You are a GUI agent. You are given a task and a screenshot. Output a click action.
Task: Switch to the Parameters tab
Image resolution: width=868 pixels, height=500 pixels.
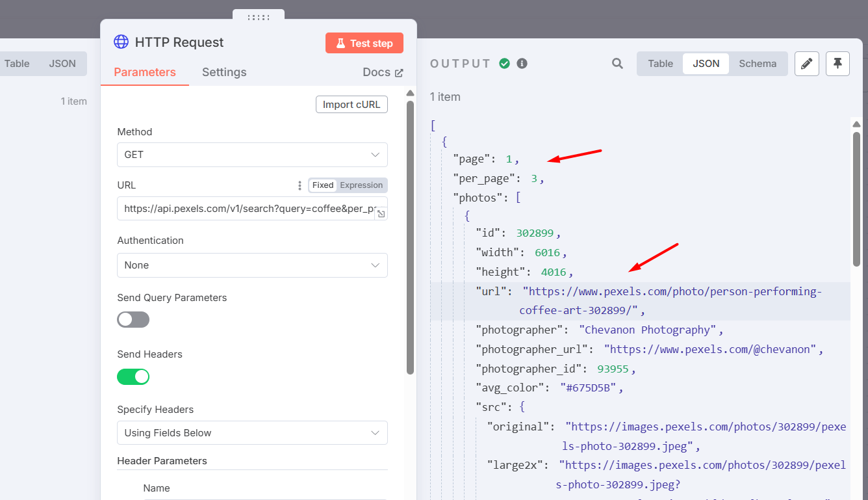coord(145,72)
